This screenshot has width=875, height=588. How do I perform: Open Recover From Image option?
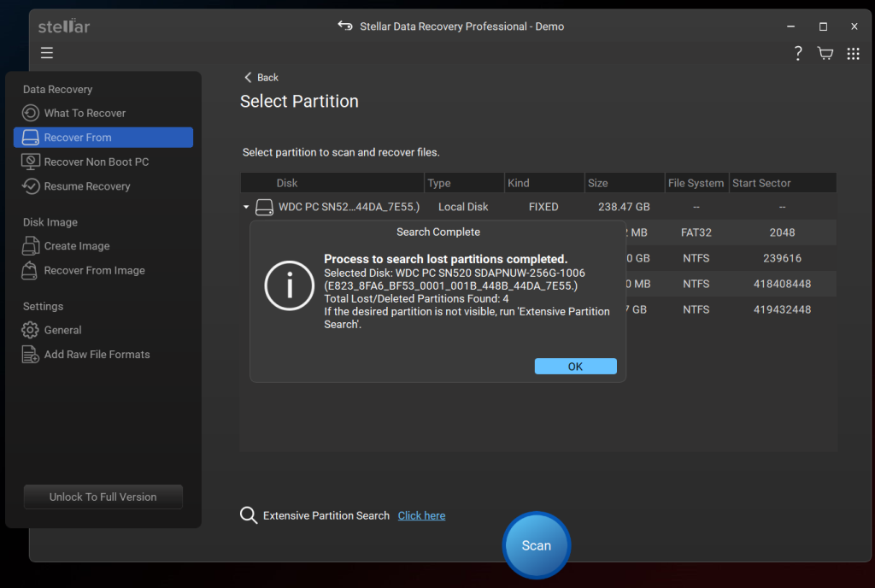click(94, 271)
